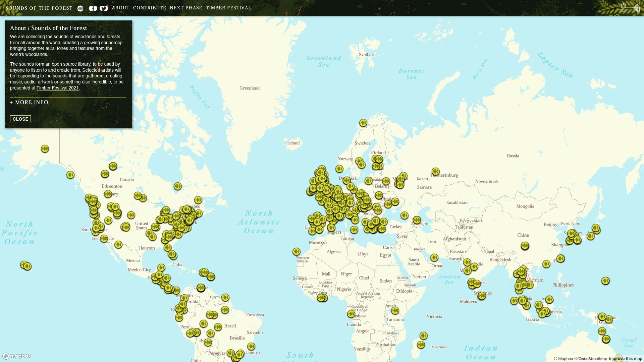Play the sound marker in Alaska
The image size is (644, 362).
pos(45,148)
